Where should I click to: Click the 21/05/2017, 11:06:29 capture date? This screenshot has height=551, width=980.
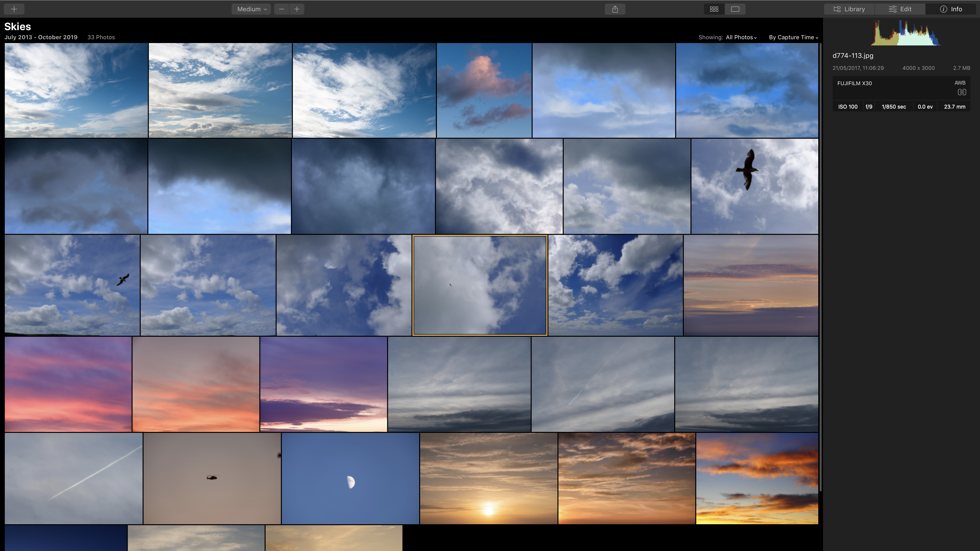point(858,68)
